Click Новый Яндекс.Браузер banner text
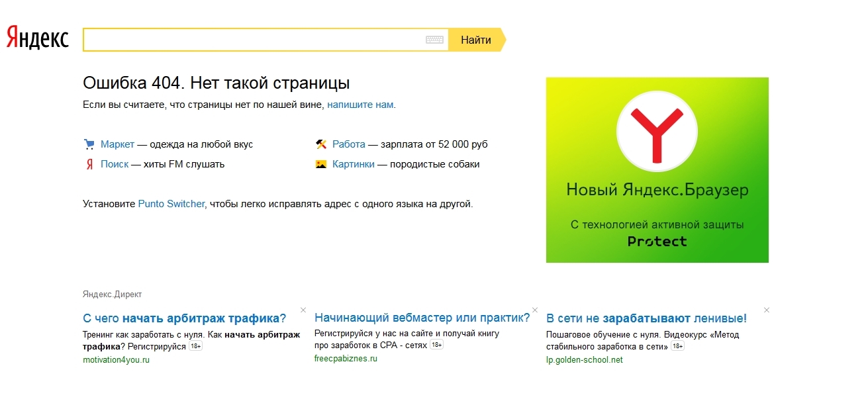The height and width of the screenshot is (415, 868). tap(657, 191)
